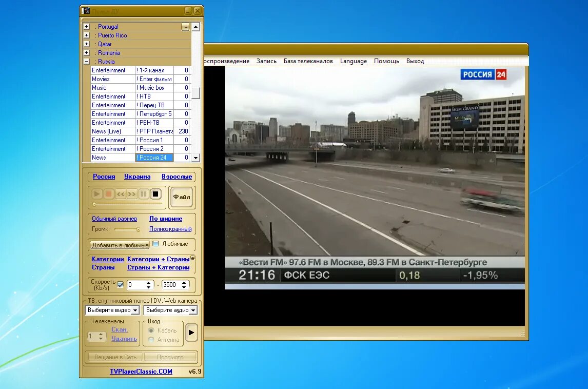Screen dimensions: 588x389
Task: Click the app icon in the control panel title bar
Action: 86,10
